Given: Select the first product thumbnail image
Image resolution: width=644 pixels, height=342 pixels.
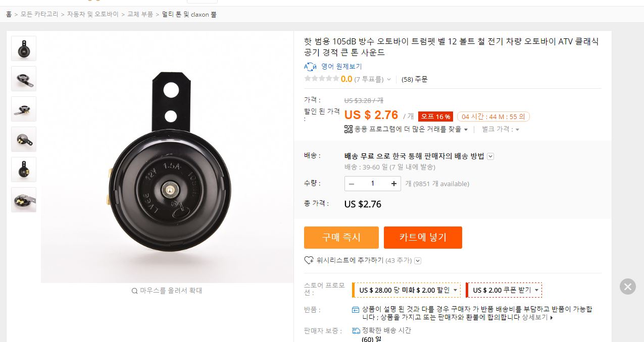Looking at the screenshot, I should pos(24,48).
